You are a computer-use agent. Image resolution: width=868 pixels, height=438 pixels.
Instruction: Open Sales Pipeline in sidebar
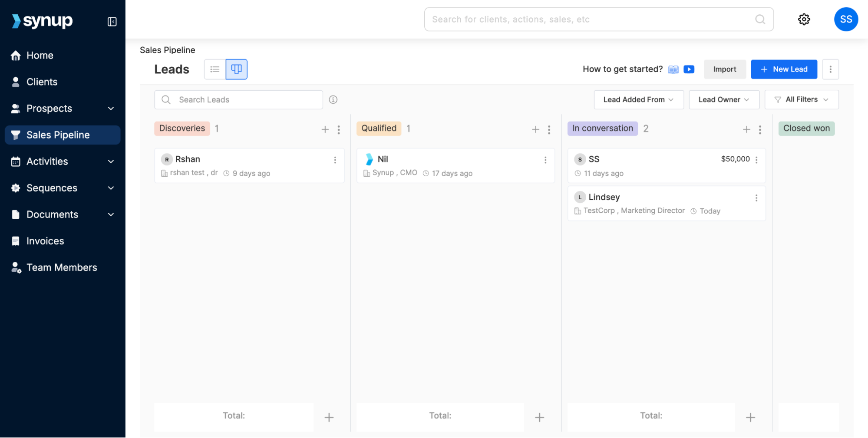63,135
